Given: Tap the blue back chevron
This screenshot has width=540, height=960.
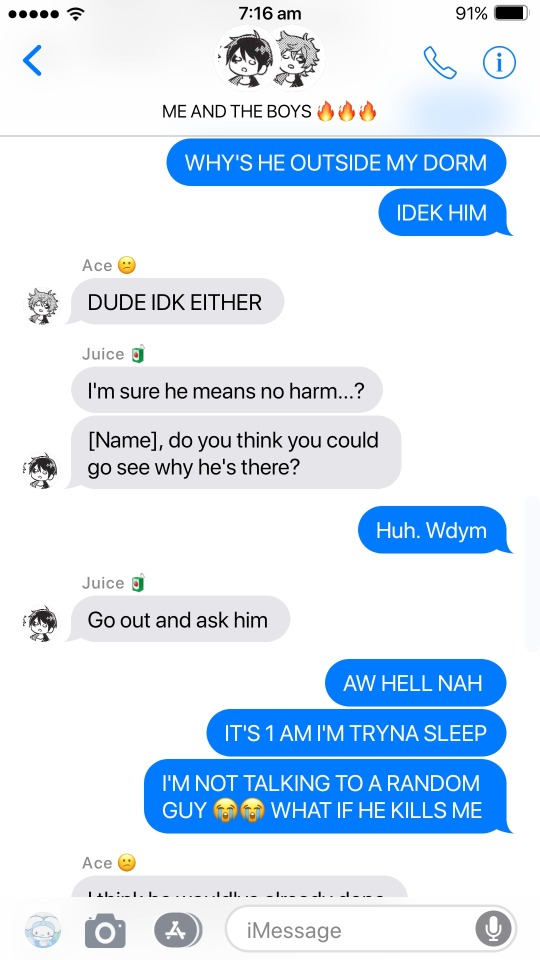Looking at the screenshot, I should (x=32, y=61).
